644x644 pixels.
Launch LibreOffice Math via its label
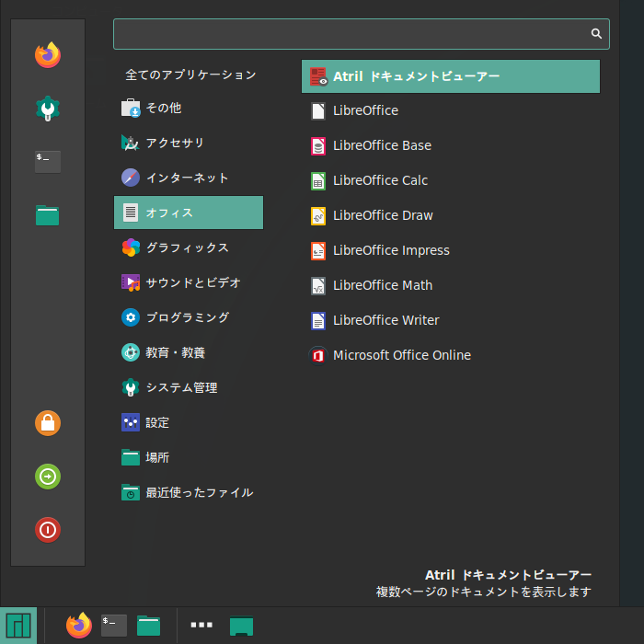383,285
